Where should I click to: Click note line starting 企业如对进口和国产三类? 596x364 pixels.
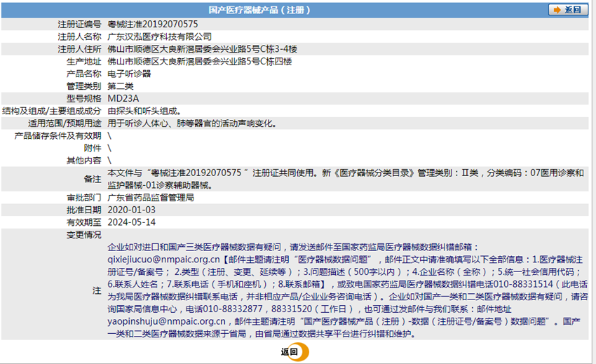pos(292,248)
